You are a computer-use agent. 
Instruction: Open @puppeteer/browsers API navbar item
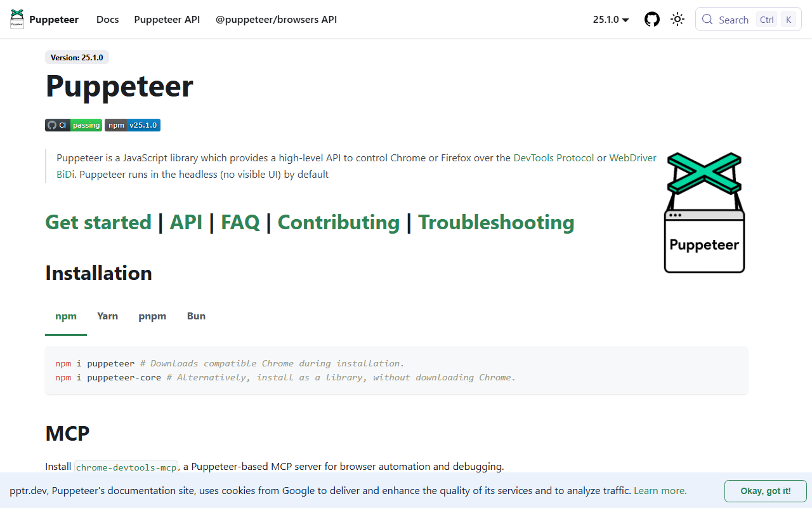pos(276,20)
